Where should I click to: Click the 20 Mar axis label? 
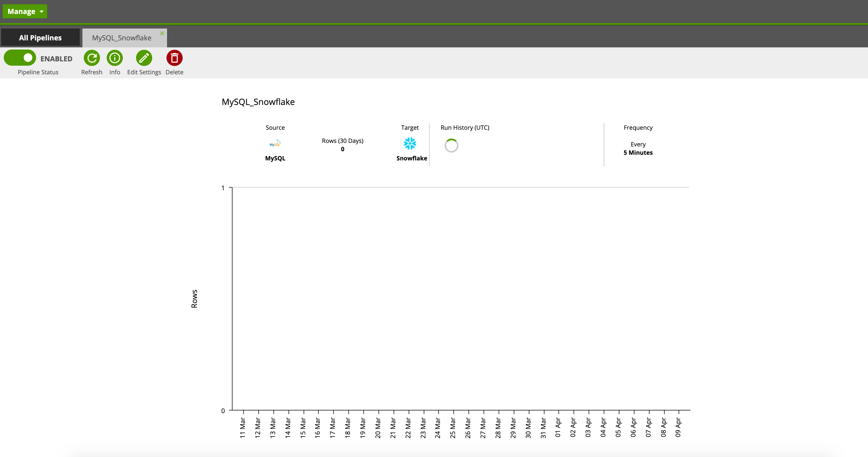[378, 428]
